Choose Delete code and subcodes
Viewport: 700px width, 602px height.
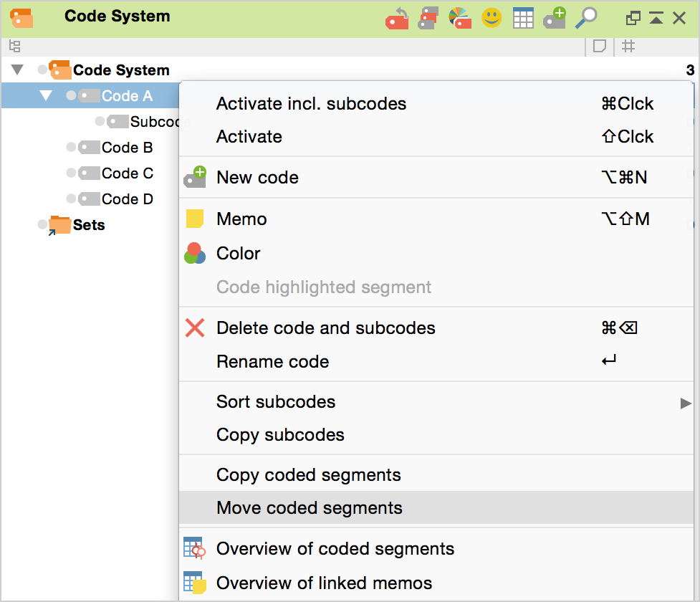pos(325,328)
